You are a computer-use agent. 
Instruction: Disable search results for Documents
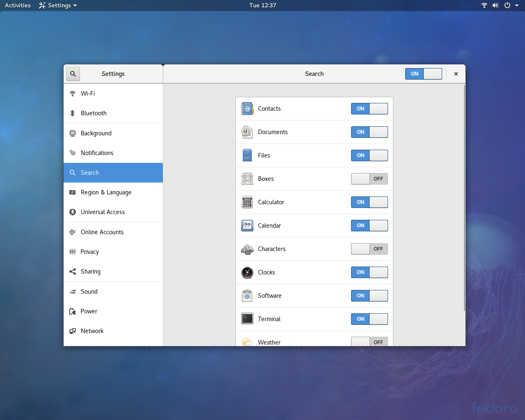point(370,132)
